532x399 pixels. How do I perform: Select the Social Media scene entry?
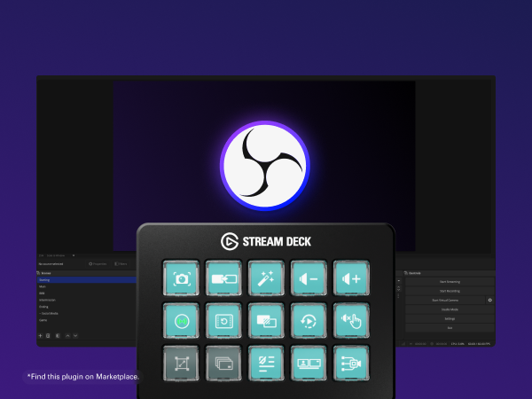click(87, 314)
